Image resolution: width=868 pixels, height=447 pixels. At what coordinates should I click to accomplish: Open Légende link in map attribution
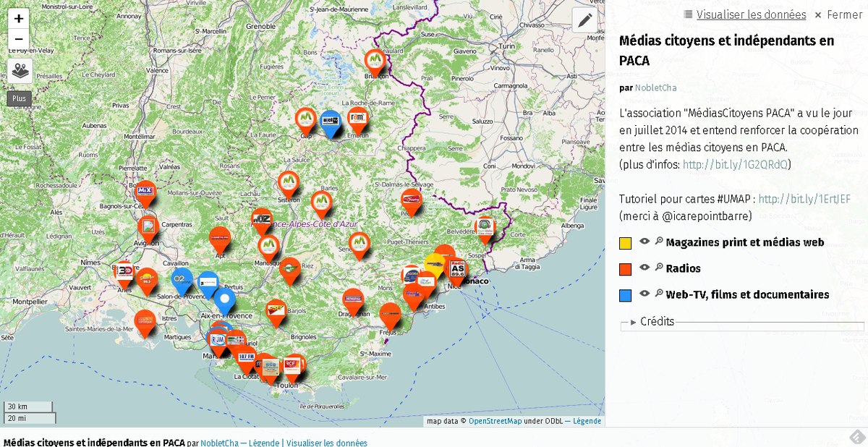tap(587, 421)
